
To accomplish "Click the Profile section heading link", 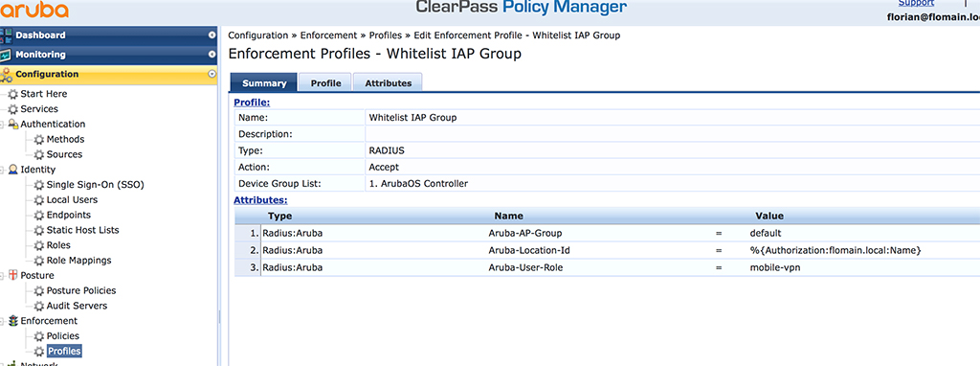I will click(x=252, y=103).
